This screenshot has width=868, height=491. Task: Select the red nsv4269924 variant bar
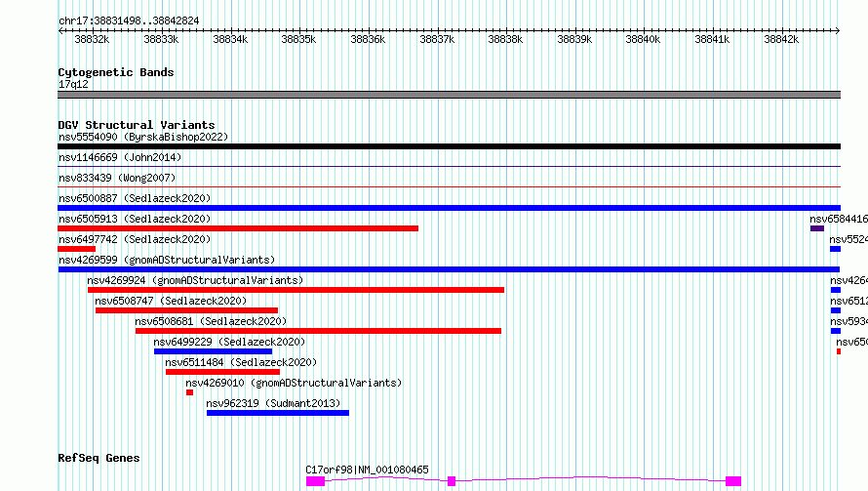[x=296, y=290]
